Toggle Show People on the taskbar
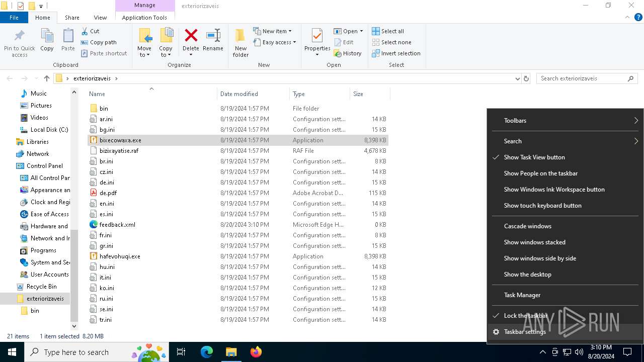This screenshot has width=644, height=362. pyautogui.click(x=565, y=173)
